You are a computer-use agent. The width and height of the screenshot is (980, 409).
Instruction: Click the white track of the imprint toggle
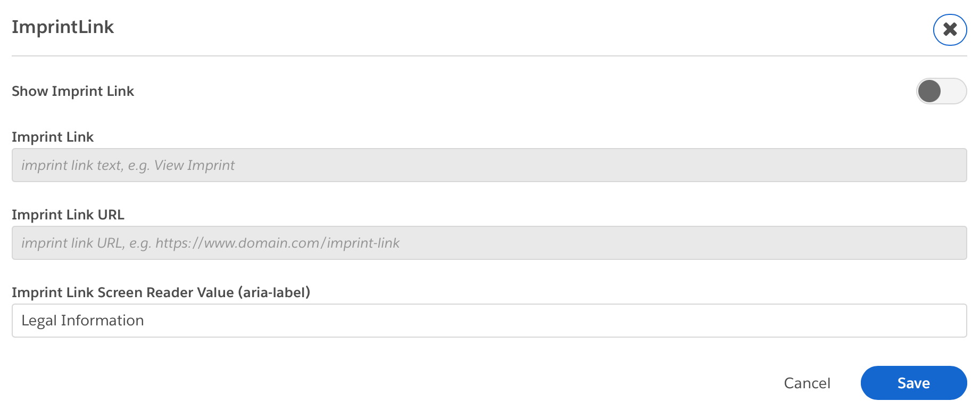(954, 91)
